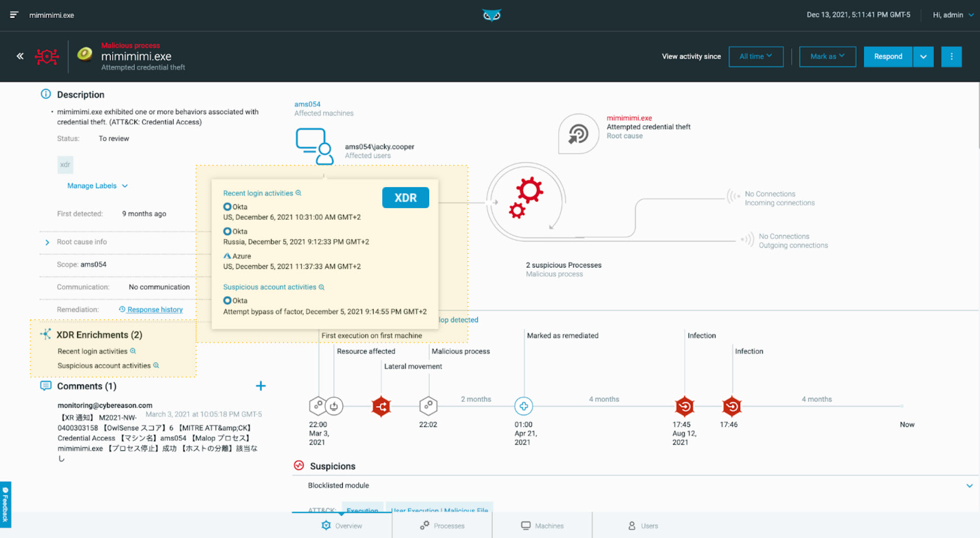Open the ams054 affected machines link
Screen dimensions: 980x538
point(307,104)
